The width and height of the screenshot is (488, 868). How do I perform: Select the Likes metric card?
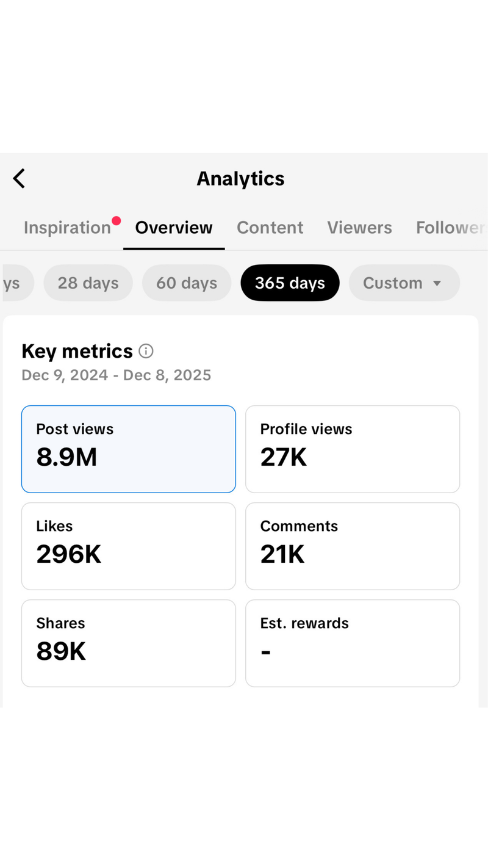(128, 546)
